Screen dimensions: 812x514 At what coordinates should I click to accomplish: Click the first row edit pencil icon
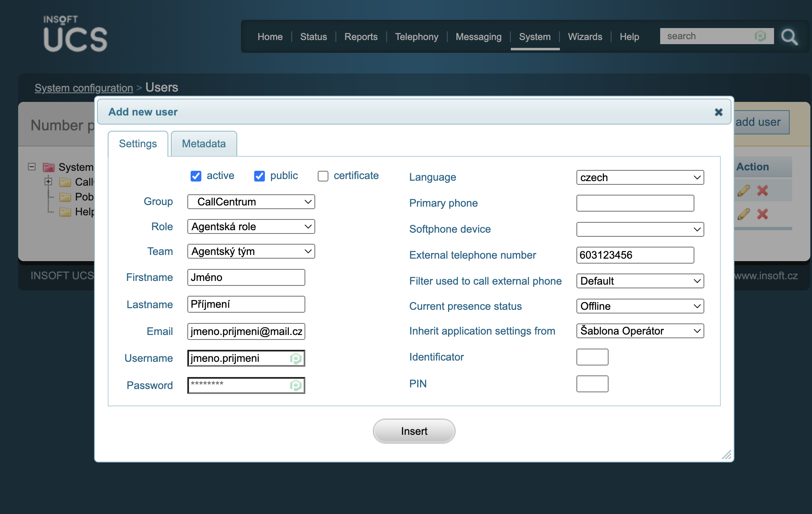[744, 191]
